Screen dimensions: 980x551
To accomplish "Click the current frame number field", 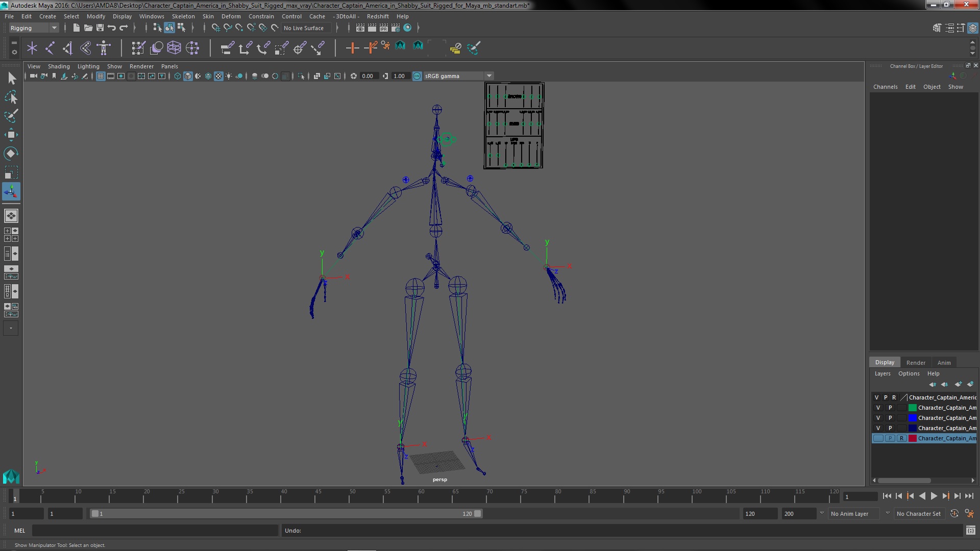I will tap(860, 496).
